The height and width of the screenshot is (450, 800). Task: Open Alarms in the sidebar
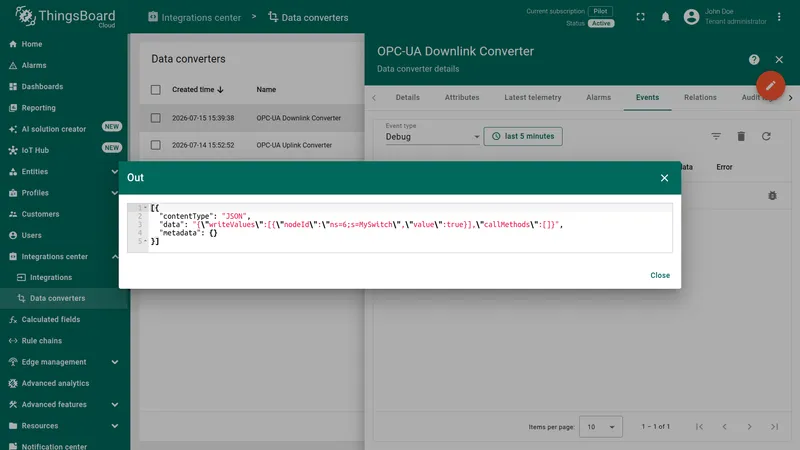point(34,65)
